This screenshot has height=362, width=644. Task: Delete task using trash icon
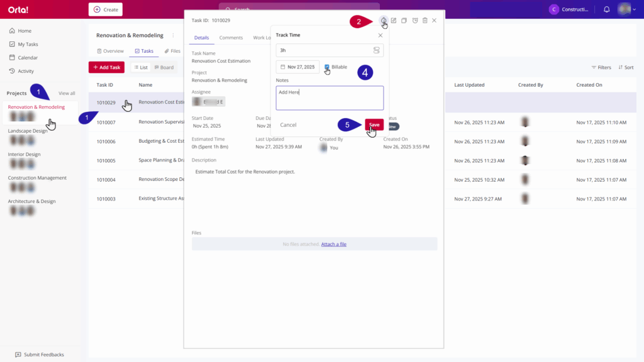[425, 21]
